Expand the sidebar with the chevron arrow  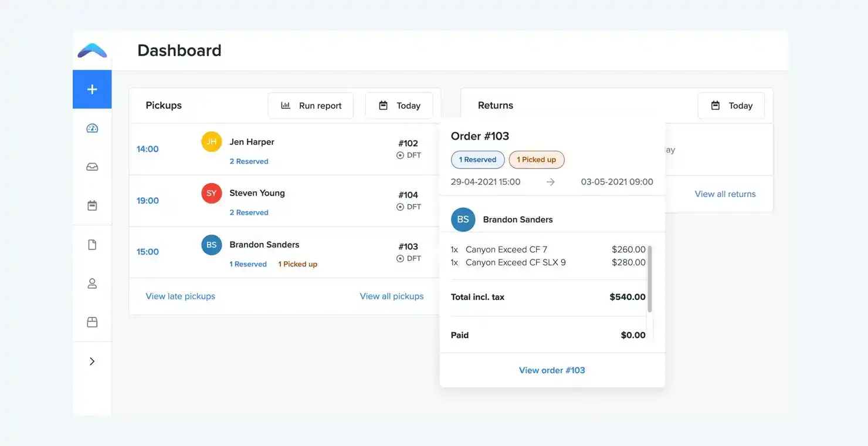coord(92,361)
